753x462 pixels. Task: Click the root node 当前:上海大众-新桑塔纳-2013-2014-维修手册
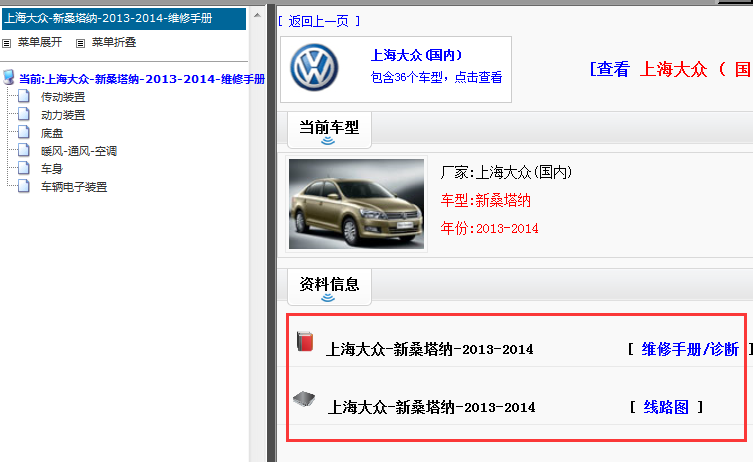tap(142, 79)
